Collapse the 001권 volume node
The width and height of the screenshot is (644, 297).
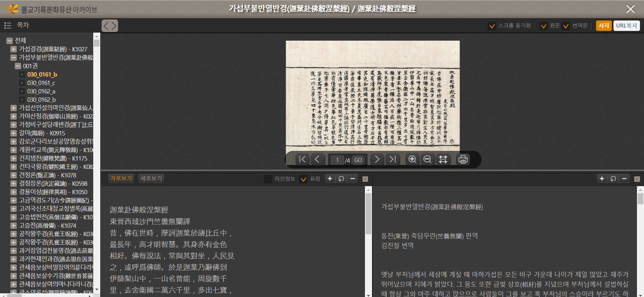click(x=18, y=66)
